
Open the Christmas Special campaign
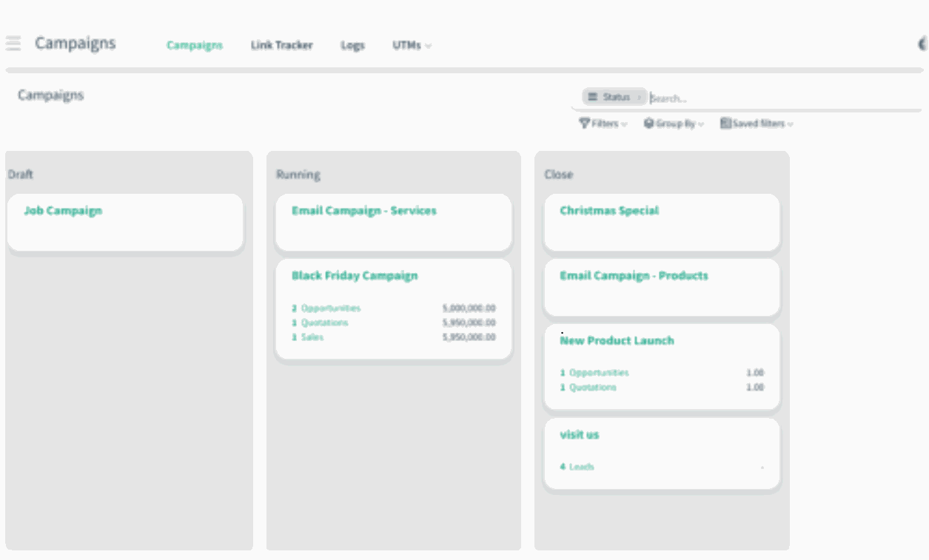(608, 211)
